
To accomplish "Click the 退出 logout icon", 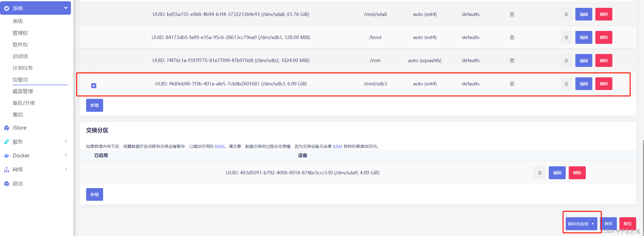I will coord(7,184).
